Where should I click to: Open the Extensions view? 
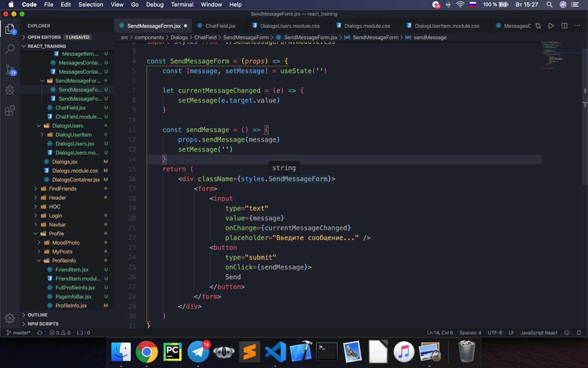(10, 111)
